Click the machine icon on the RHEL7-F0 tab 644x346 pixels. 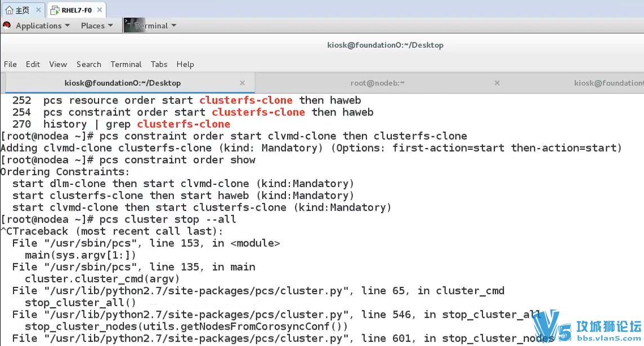tap(53, 10)
